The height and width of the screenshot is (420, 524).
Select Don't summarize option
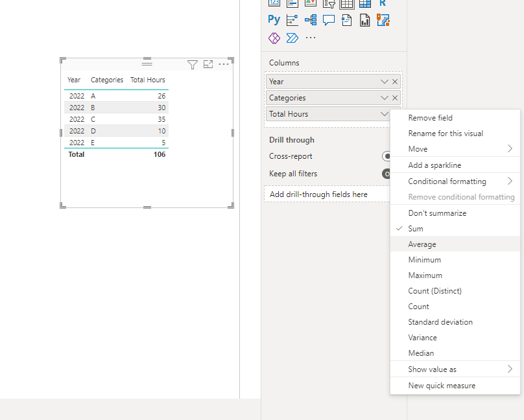pos(455,213)
